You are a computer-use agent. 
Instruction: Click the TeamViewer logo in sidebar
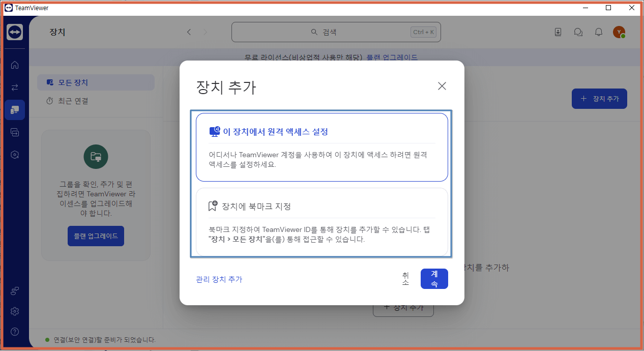click(15, 32)
